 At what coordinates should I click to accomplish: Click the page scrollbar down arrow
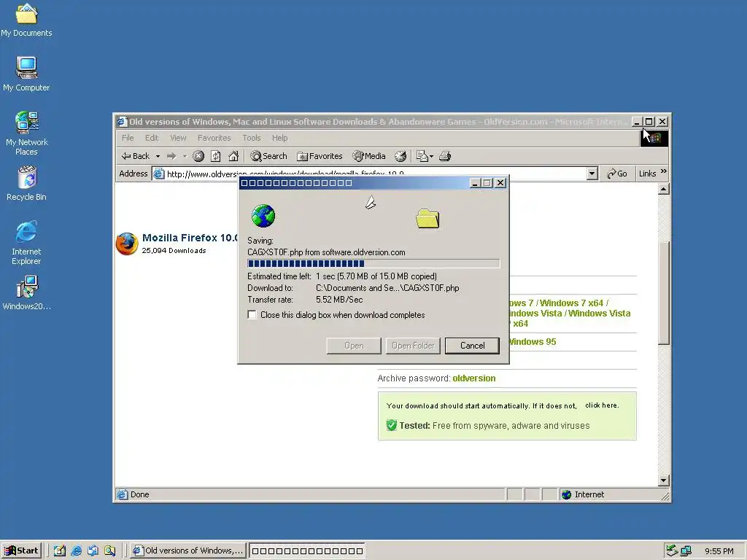click(x=664, y=480)
